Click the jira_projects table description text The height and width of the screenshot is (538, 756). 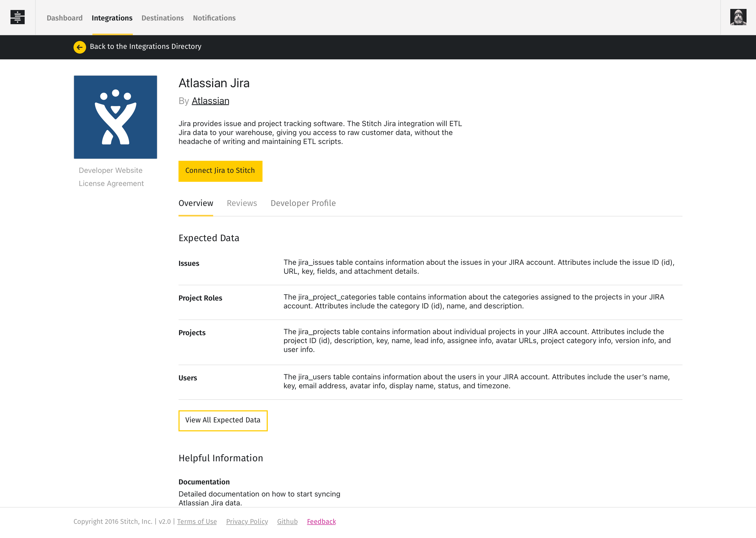click(x=477, y=340)
